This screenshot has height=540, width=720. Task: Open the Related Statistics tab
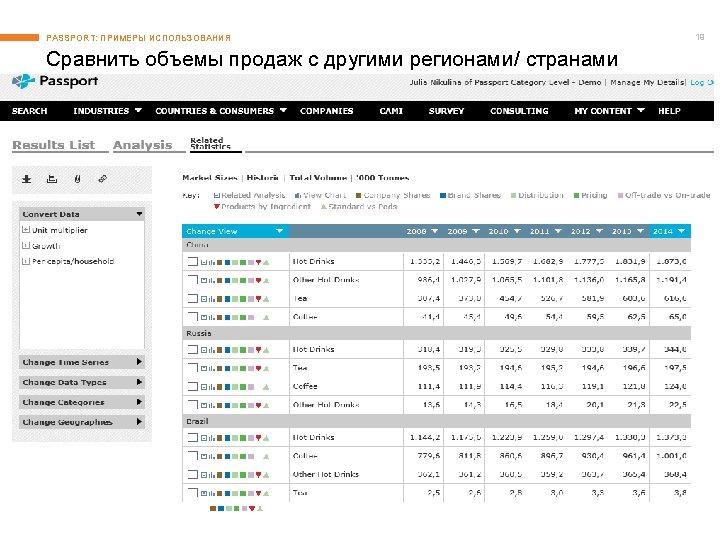point(210,143)
